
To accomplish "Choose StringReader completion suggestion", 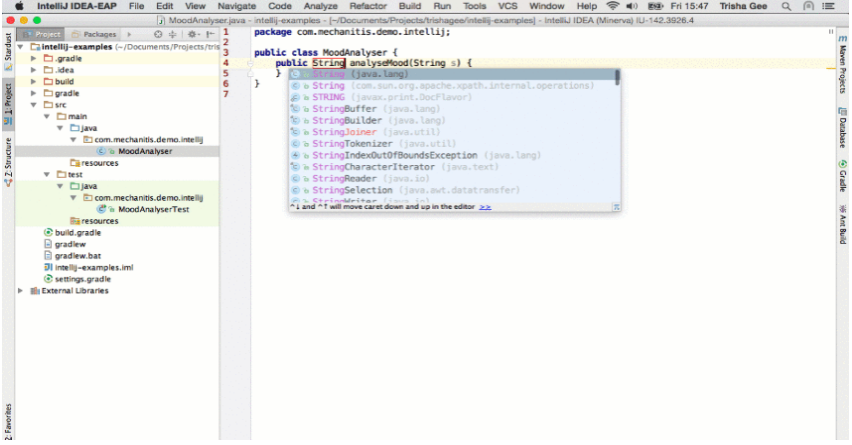I will pyautogui.click(x=453, y=178).
